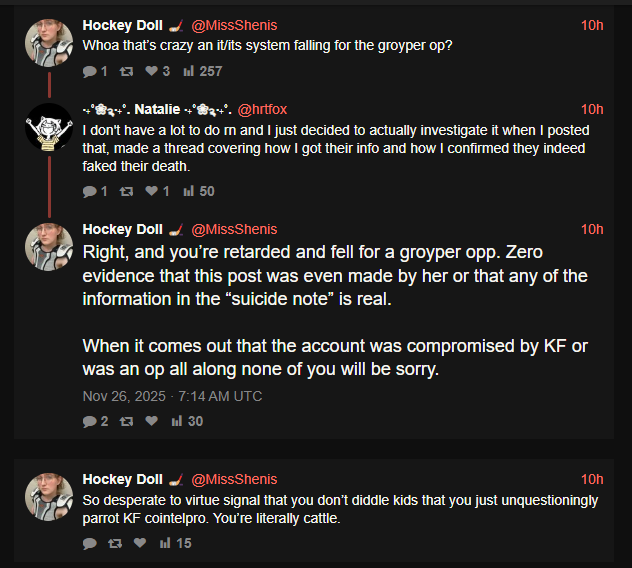Click 10h timestamp on Natalie's post
The image size is (632, 568).
(592, 109)
